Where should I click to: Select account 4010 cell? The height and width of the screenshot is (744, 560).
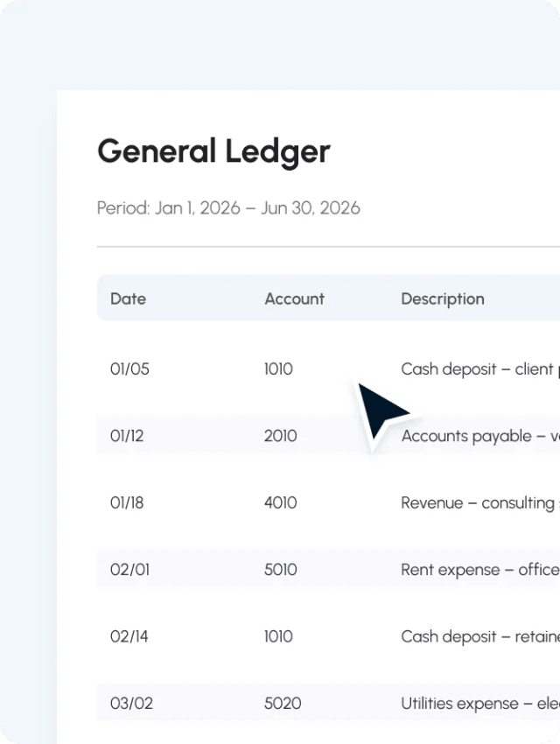click(280, 503)
